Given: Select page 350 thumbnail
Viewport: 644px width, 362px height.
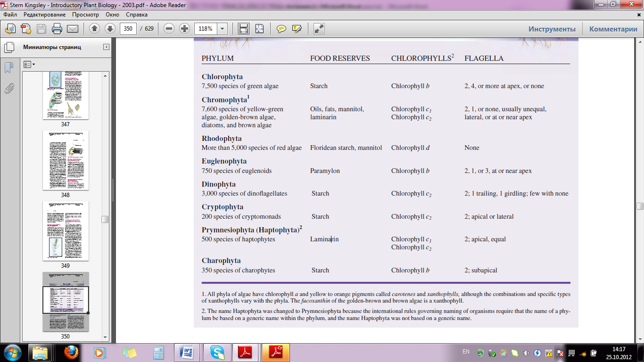Looking at the screenshot, I should tap(66, 302).
